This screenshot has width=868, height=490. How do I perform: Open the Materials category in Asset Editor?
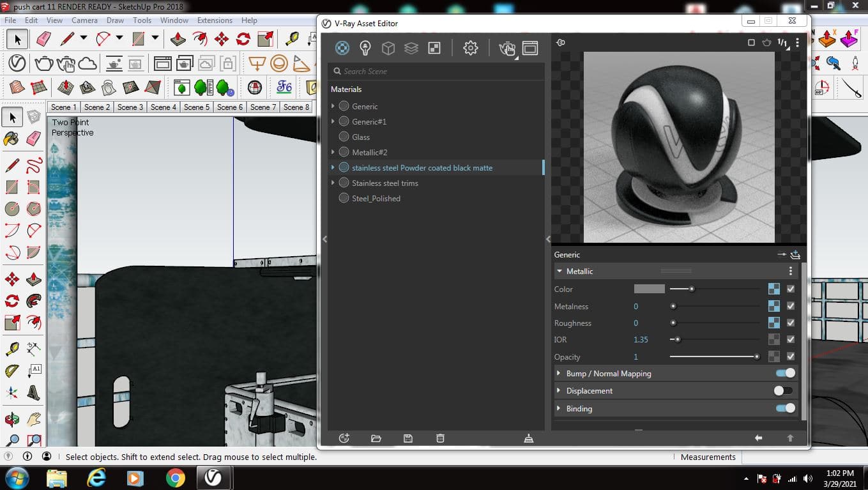click(x=342, y=48)
